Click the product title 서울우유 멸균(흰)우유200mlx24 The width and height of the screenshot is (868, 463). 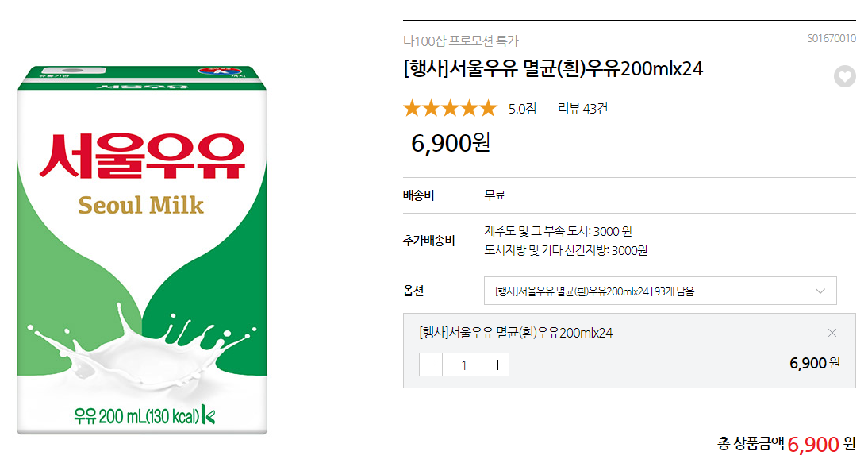553,69
